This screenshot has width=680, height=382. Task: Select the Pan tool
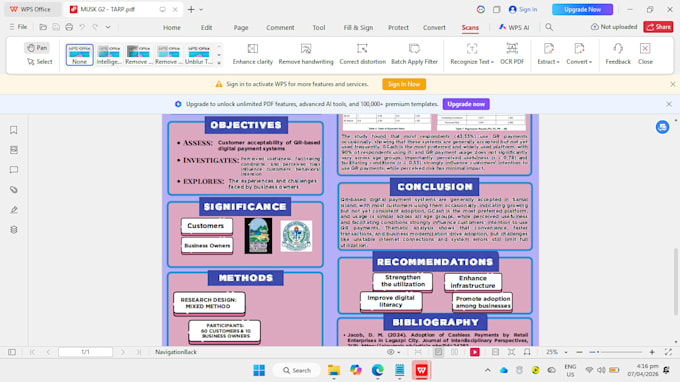(37, 48)
